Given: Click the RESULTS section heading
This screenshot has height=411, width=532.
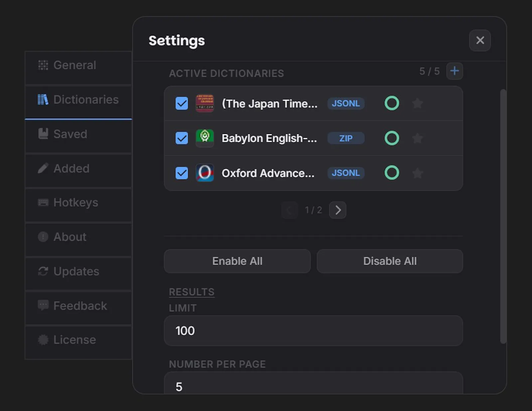Looking at the screenshot, I should 192,292.
